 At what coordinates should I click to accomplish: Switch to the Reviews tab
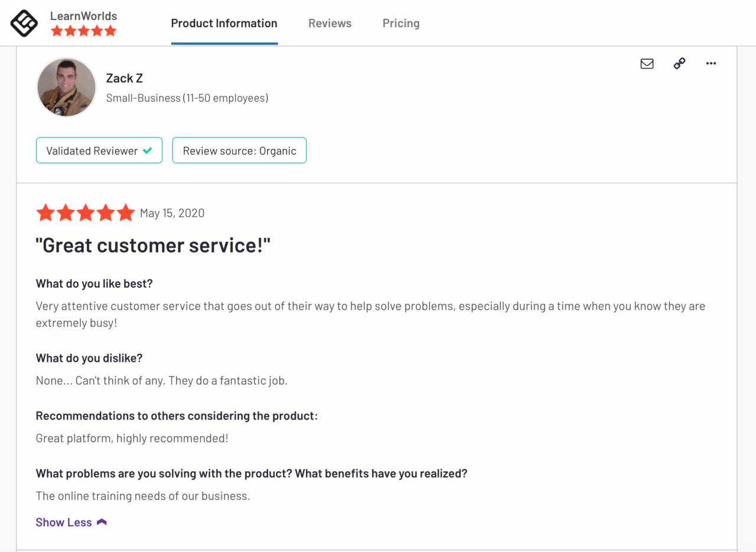click(x=330, y=23)
